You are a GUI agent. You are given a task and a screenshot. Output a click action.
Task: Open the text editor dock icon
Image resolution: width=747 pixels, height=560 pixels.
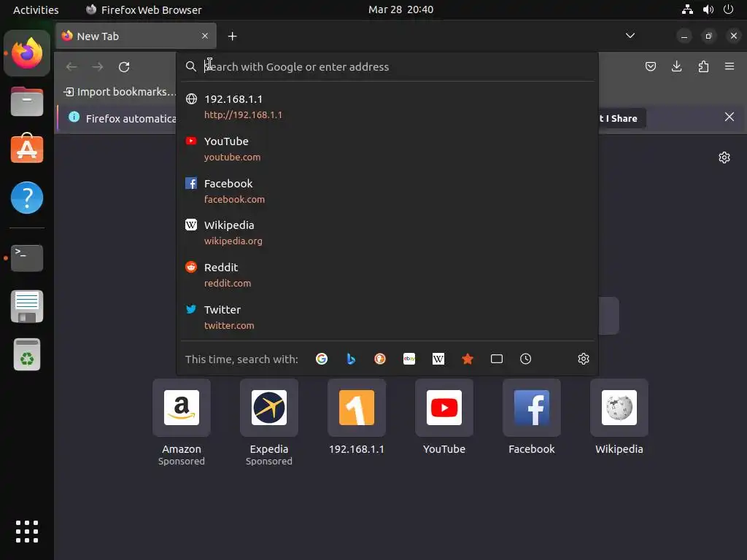(x=27, y=306)
